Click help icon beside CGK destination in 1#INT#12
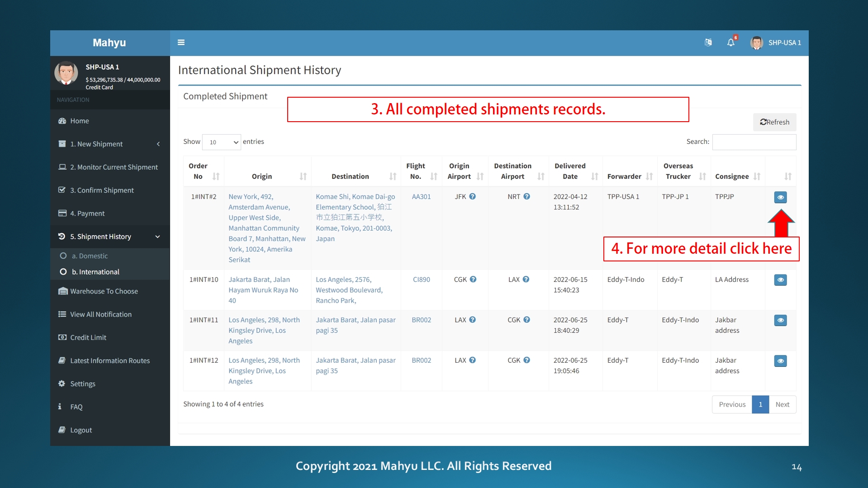The image size is (868, 488). tap(526, 360)
